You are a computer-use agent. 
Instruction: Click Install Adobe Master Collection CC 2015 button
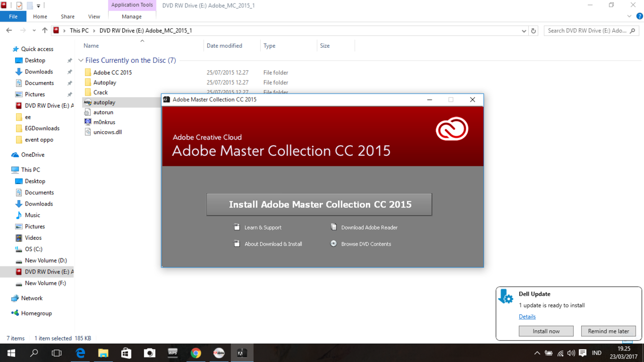pyautogui.click(x=319, y=205)
